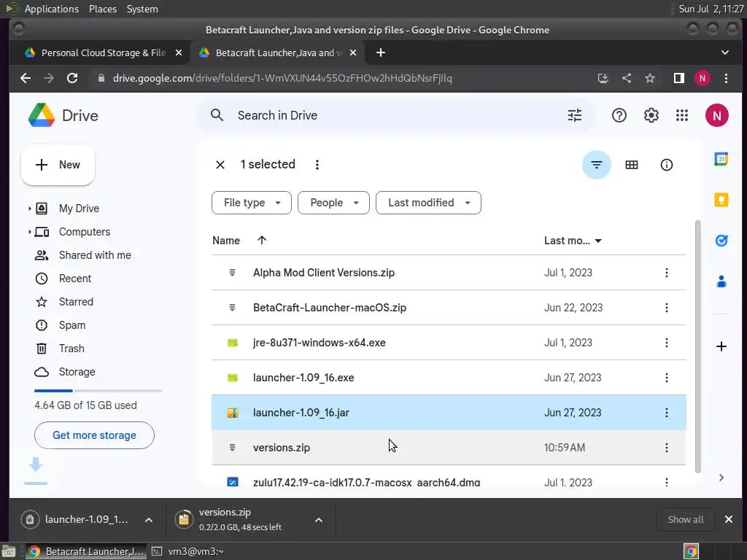This screenshot has width=747, height=560.
Task: Switch to Personal Cloud Storage tab
Action: [x=104, y=52]
